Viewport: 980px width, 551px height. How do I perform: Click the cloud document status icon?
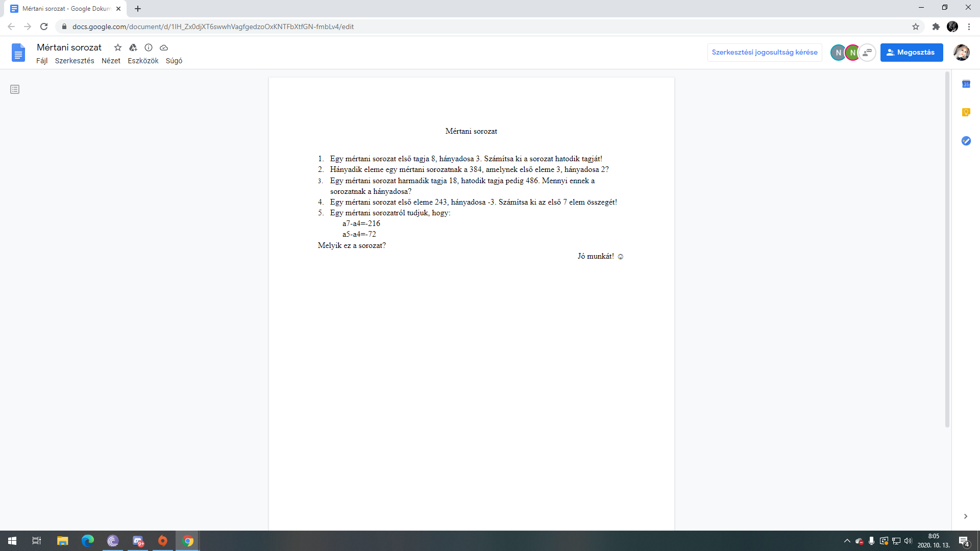tap(164, 47)
